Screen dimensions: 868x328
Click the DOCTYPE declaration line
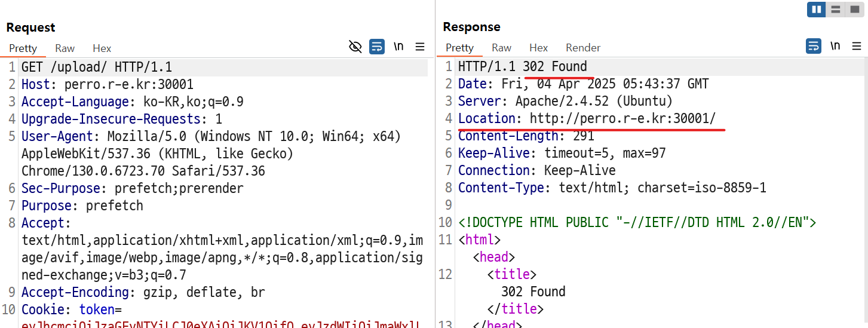[x=637, y=222]
